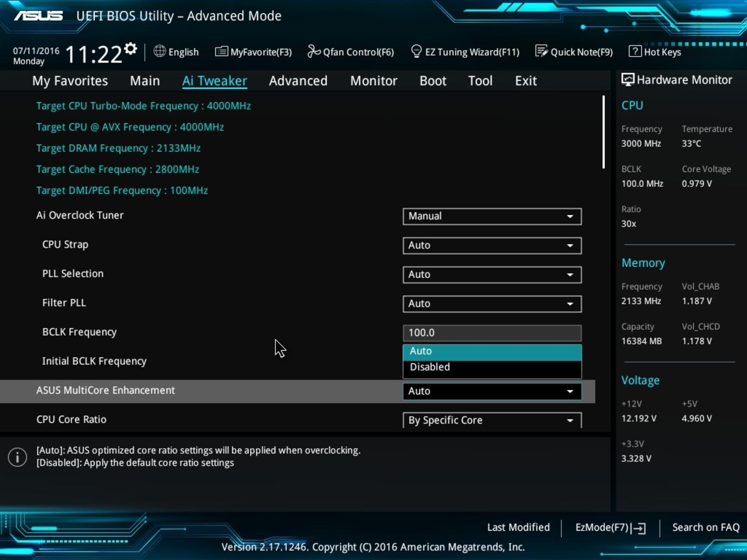This screenshot has height=560, width=747.
Task: Expand the CPU Core Ratio dropdown
Action: [x=492, y=420]
